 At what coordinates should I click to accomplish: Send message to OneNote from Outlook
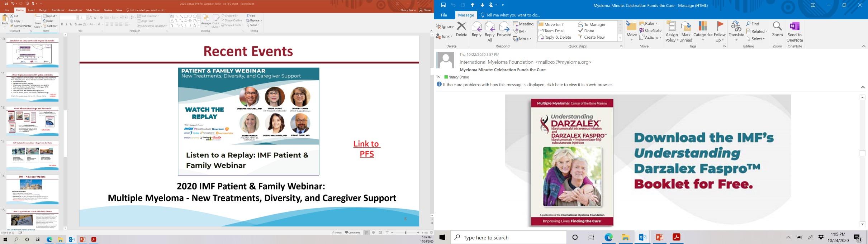click(x=795, y=32)
